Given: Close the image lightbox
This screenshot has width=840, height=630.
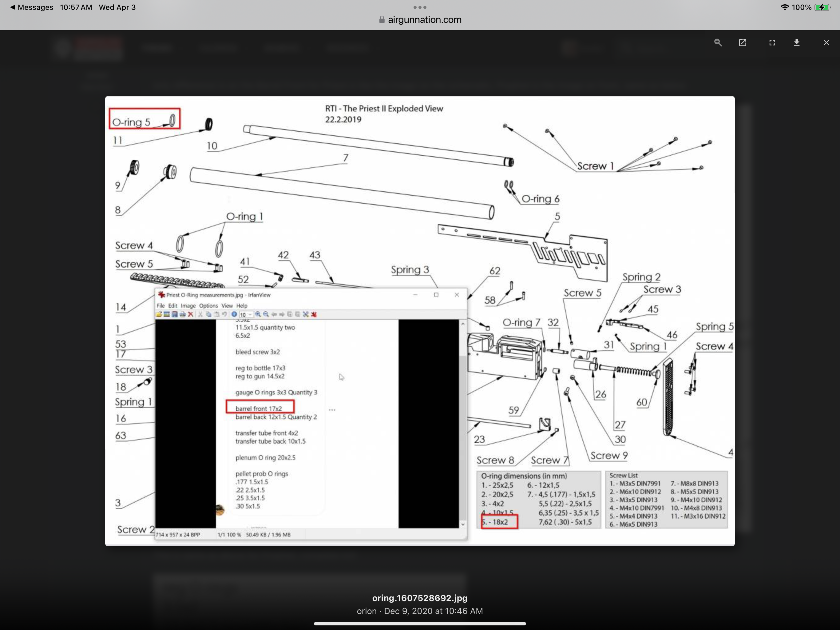Looking at the screenshot, I should 826,42.
